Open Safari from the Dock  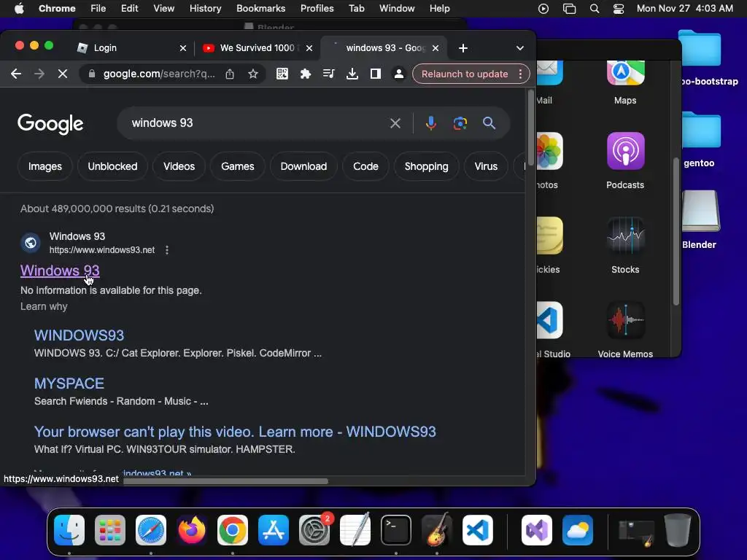[x=151, y=530]
